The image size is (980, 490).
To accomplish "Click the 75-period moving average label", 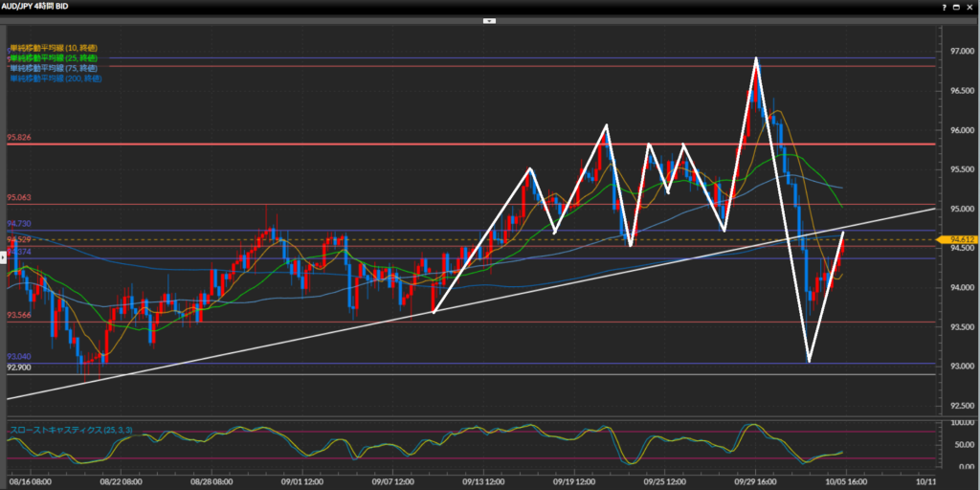I will [x=54, y=68].
